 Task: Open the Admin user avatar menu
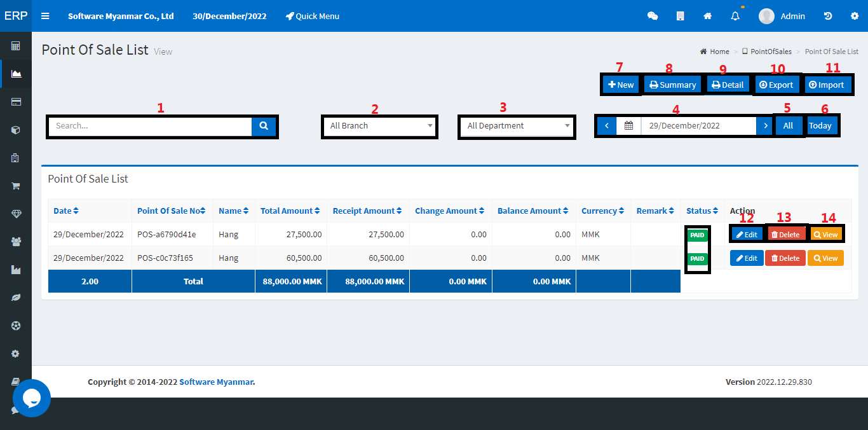pos(782,16)
